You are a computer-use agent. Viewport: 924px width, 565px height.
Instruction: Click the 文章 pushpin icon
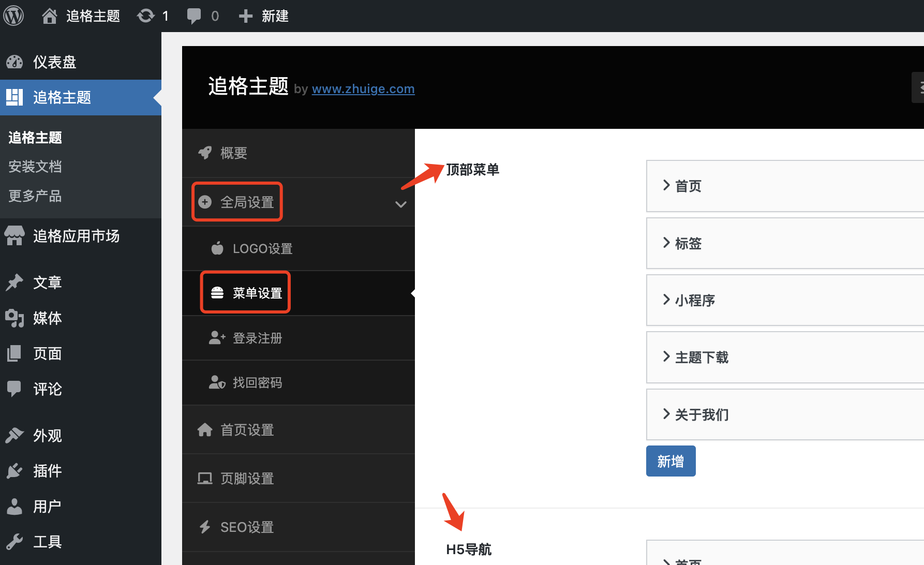(14, 282)
